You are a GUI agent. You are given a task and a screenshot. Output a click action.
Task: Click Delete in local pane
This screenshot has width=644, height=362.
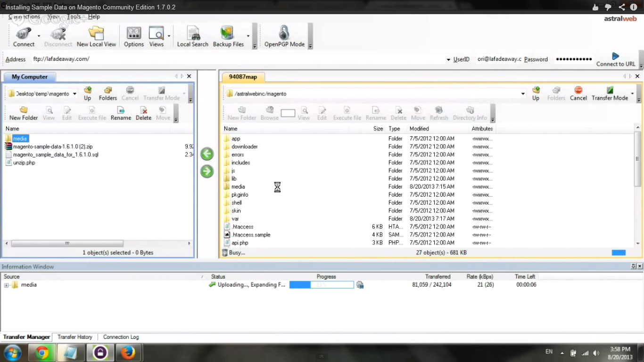point(143,113)
